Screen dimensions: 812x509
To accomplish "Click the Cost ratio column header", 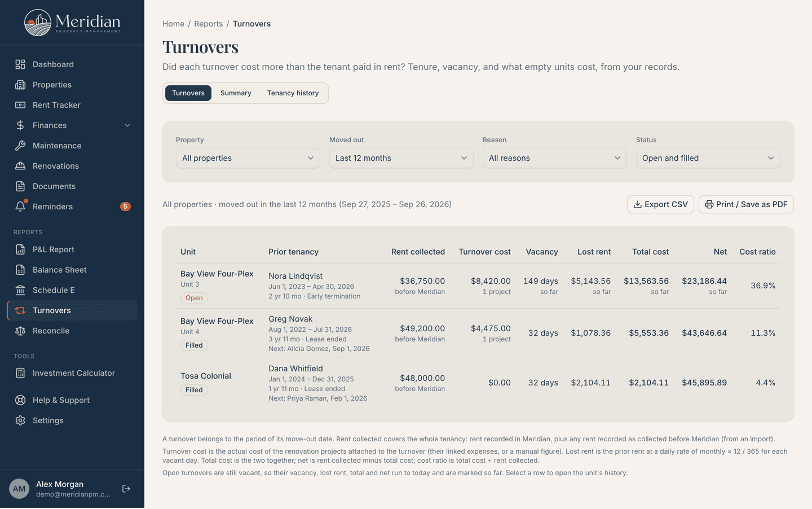I will point(757,252).
